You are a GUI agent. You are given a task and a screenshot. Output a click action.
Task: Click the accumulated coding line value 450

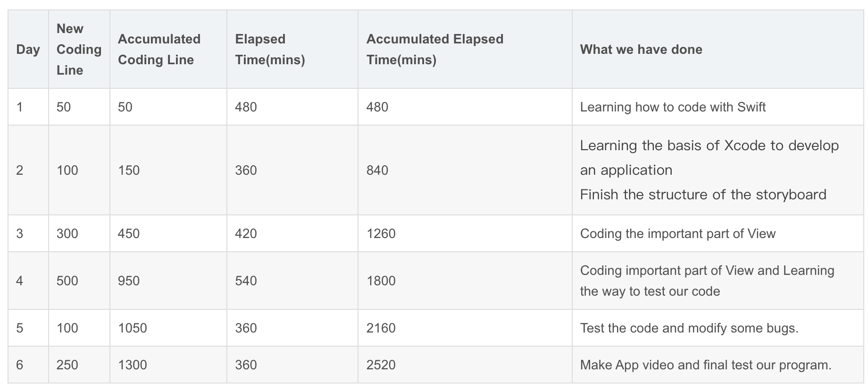(x=129, y=234)
